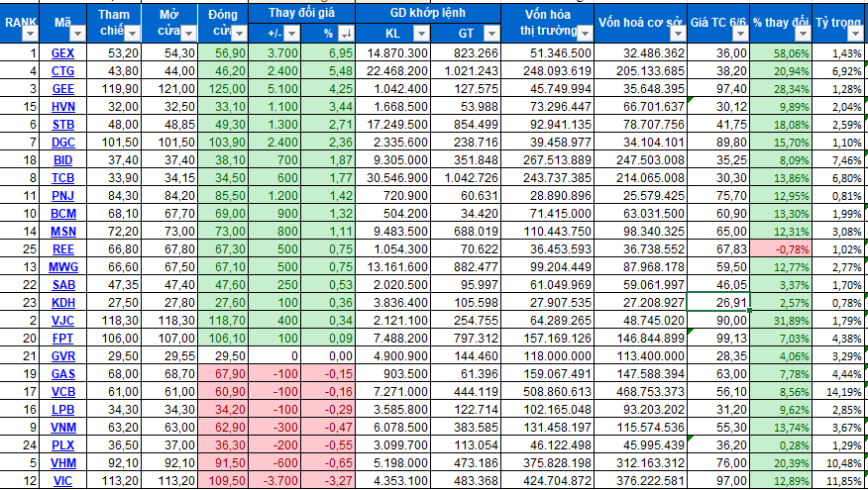
Task: Select the 14,19% weight cell for VCB
Action: (x=839, y=392)
